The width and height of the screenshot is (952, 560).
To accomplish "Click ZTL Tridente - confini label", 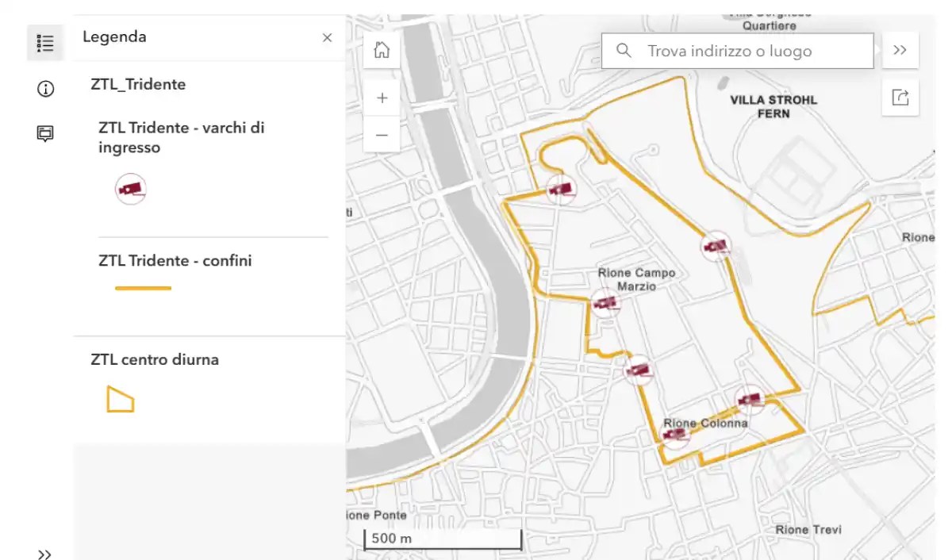I will (x=175, y=260).
